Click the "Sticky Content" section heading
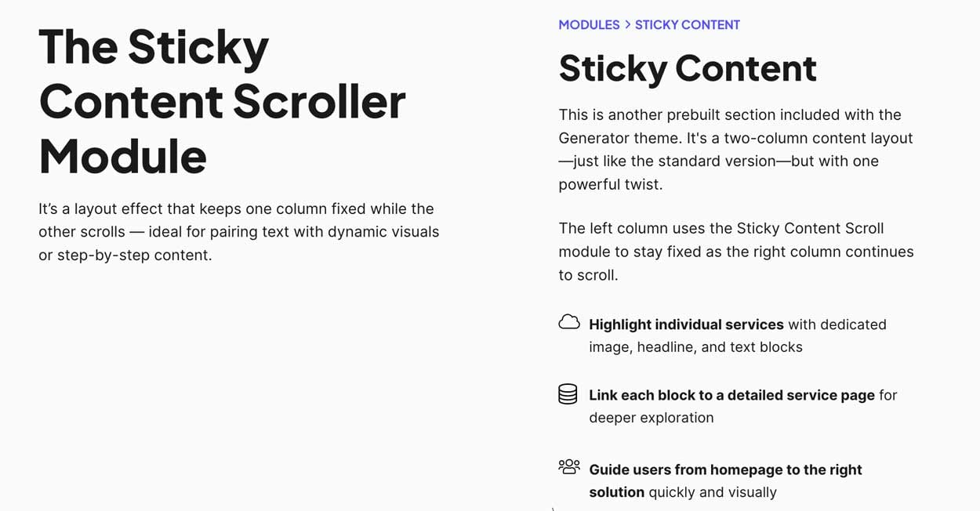This screenshot has height=511, width=980. pos(688,68)
